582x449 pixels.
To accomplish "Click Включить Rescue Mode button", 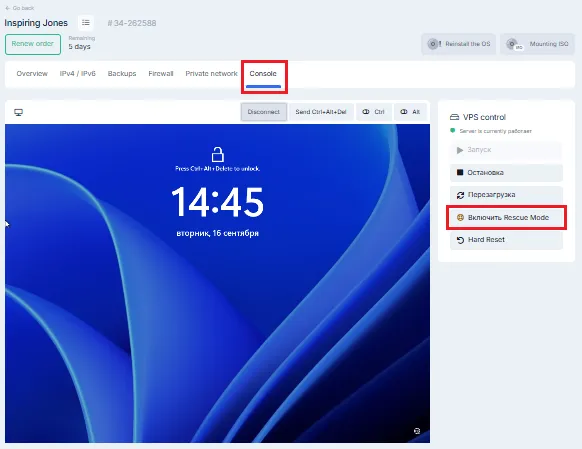I will point(506,217).
